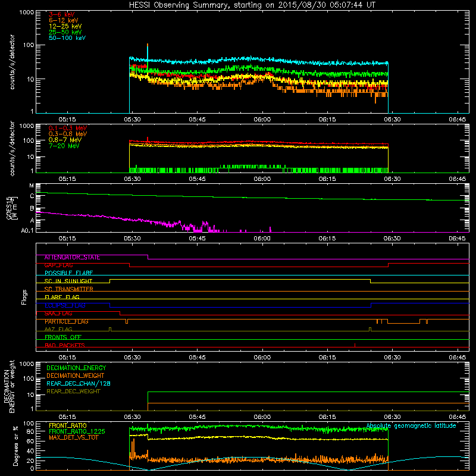Select the FRONTS_OFF flag label
The height and width of the screenshot is (476, 476).
63,337
